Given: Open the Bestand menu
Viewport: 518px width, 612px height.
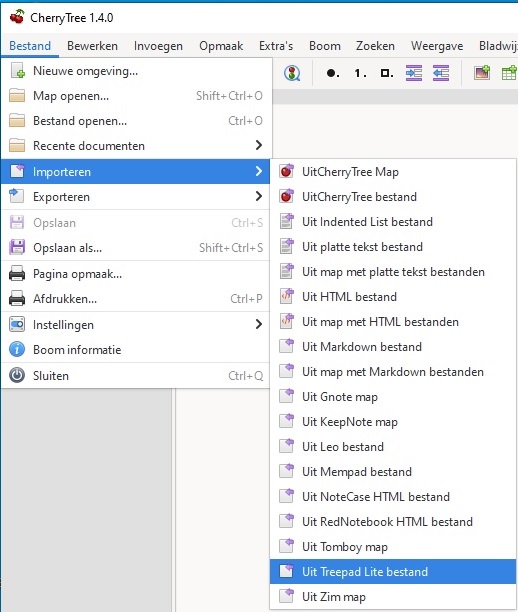Looking at the screenshot, I should click(x=30, y=46).
